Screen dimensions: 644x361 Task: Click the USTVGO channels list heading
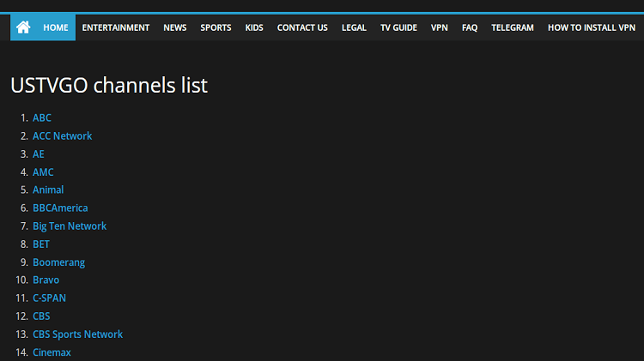109,86
